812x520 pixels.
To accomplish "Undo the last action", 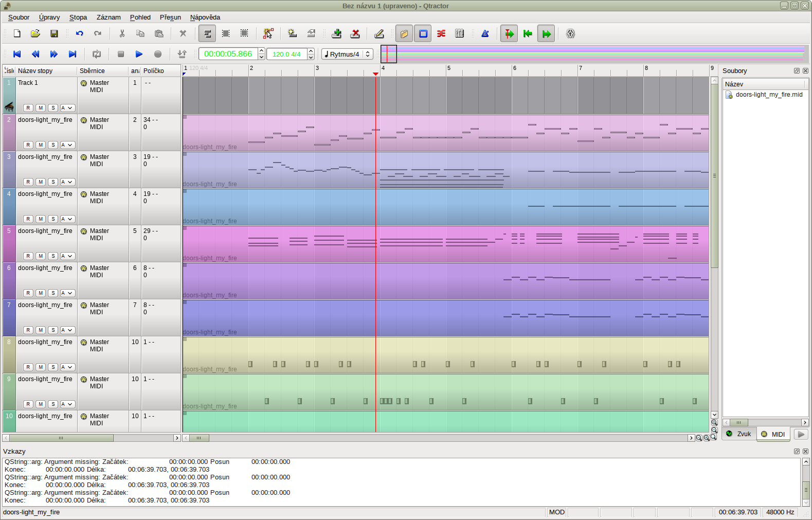I will (x=79, y=33).
